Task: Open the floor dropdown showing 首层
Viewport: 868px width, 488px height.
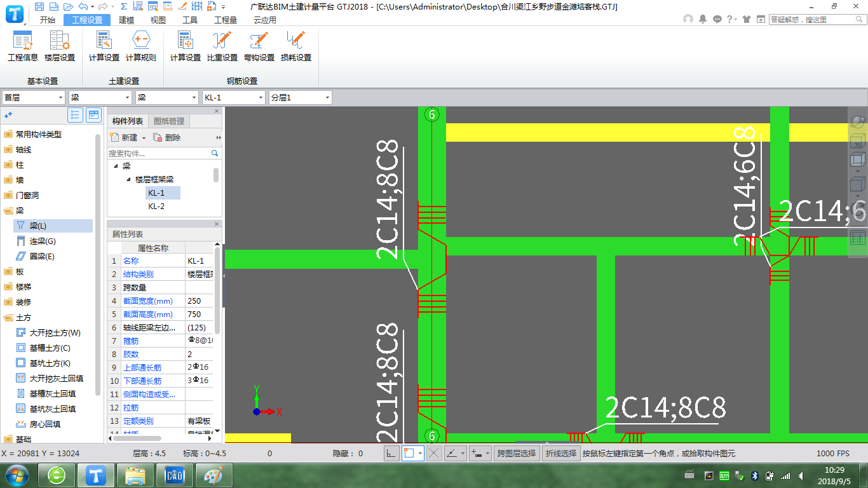Action: (34, 98)
